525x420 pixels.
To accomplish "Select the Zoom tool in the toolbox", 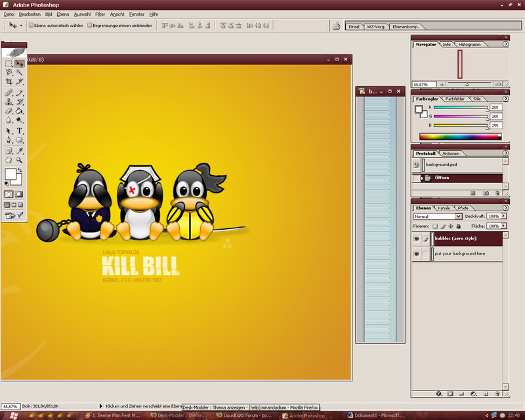I will 20,160.
